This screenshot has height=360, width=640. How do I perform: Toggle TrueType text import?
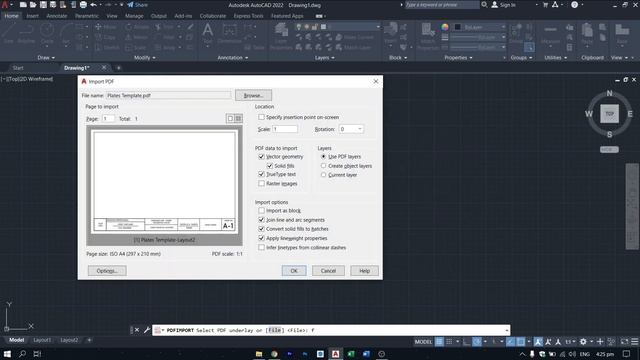261,174
